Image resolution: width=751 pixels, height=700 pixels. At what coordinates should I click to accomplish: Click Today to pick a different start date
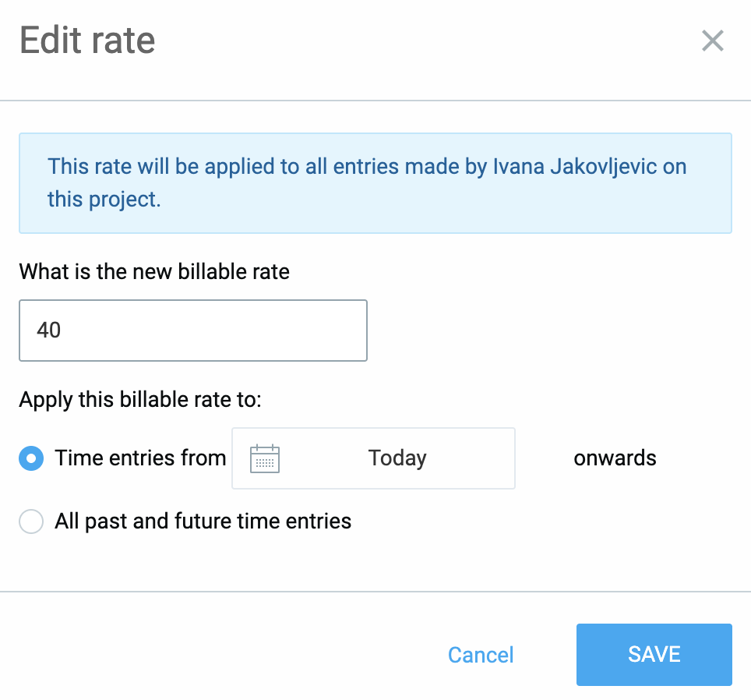pyautogui.click(x=397, y=458)
